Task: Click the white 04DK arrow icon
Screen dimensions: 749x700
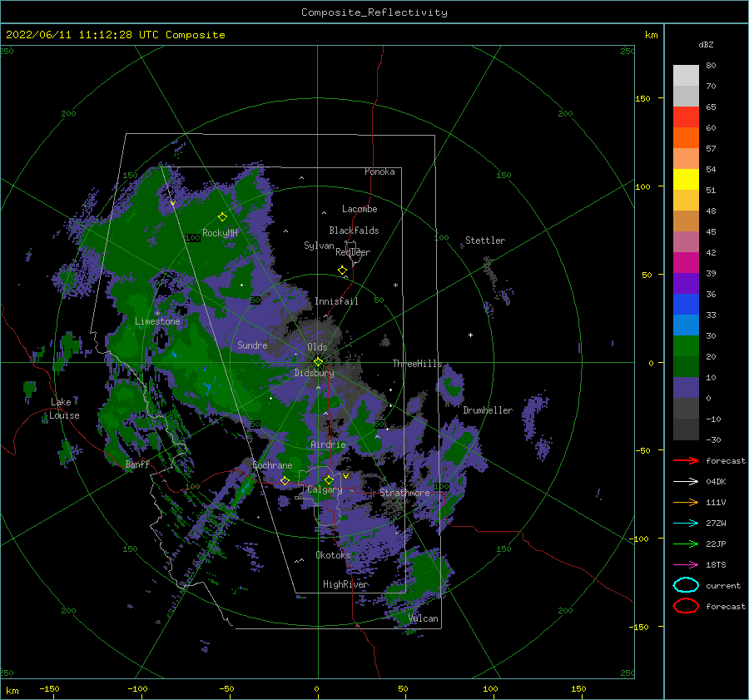Action: 686,482
